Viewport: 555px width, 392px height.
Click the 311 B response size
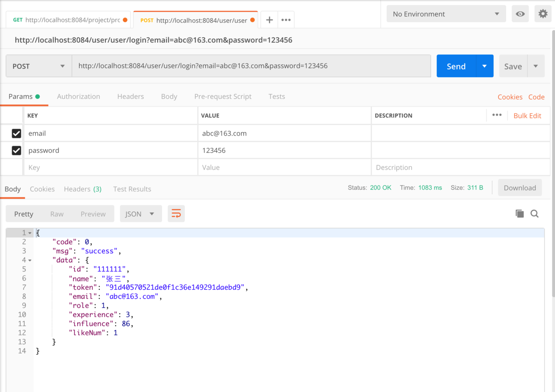(475, 188)
